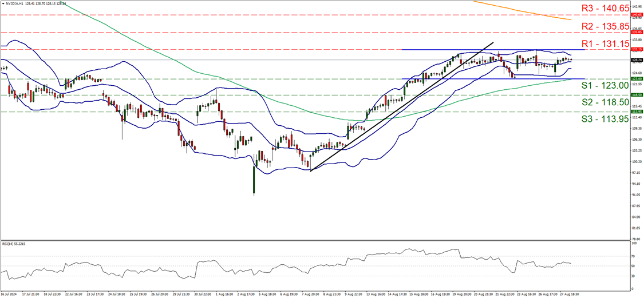Click the 16 Jul 2024 date label
Viewport: 644px width, 298px height.
point(10,294)
